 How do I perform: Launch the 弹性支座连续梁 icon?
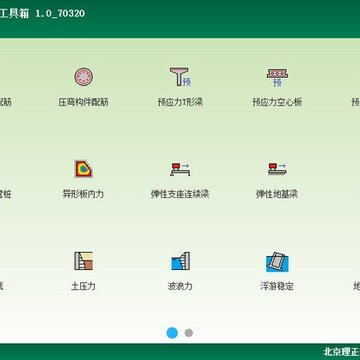pyautogui.click(x=180, y=169)
